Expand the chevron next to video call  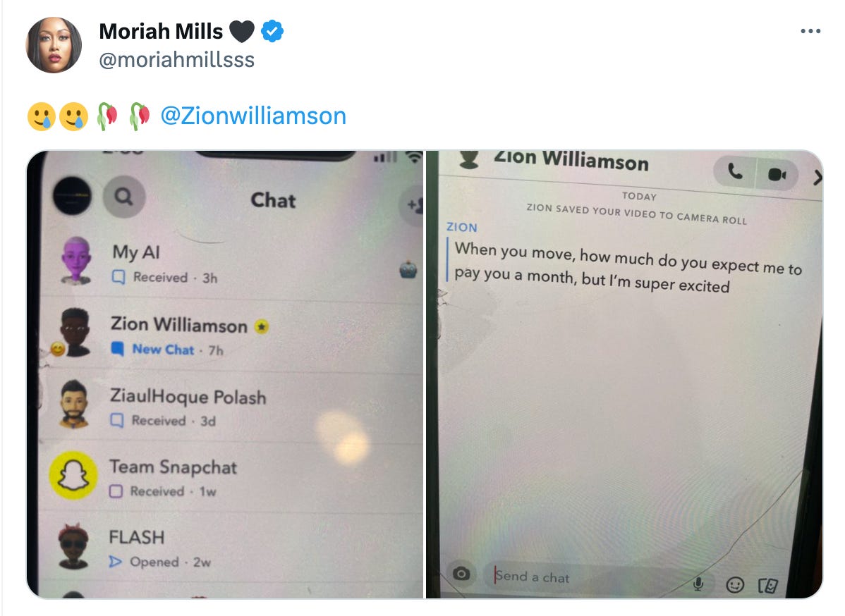pyautogui.click(x=817, y=177)
